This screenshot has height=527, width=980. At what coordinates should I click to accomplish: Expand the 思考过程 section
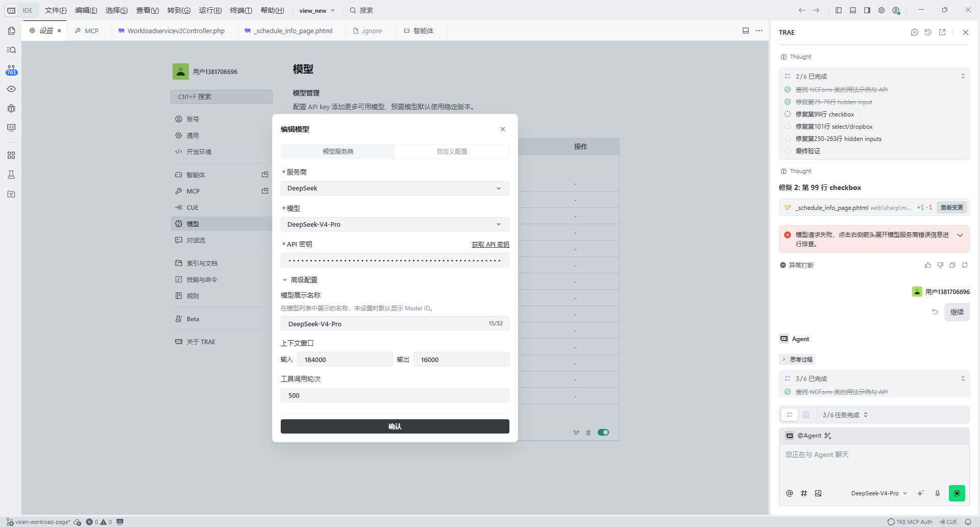[797, 360]
